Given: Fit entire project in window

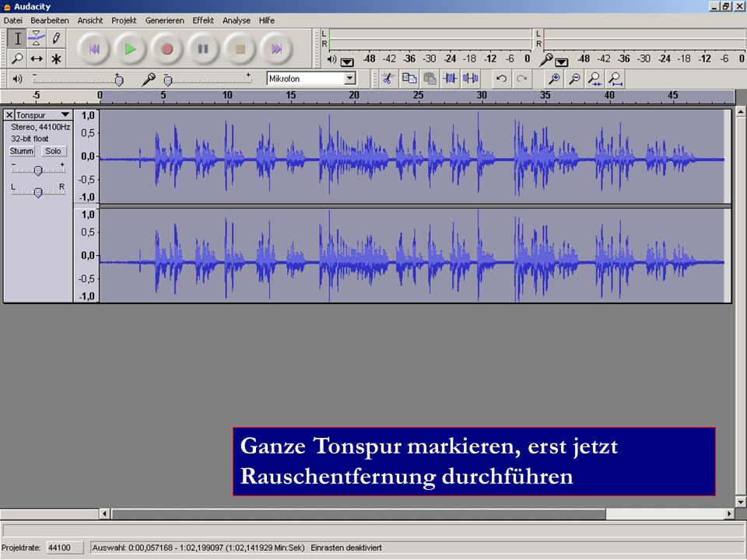Looking at the screenshot, I should point(615,79).
